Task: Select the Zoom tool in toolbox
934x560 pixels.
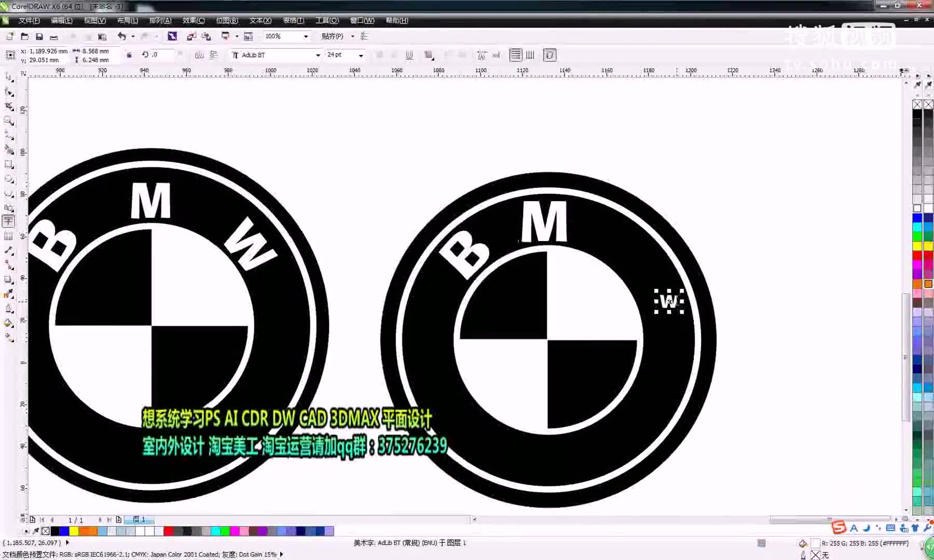Action: [x=9, y=121]
